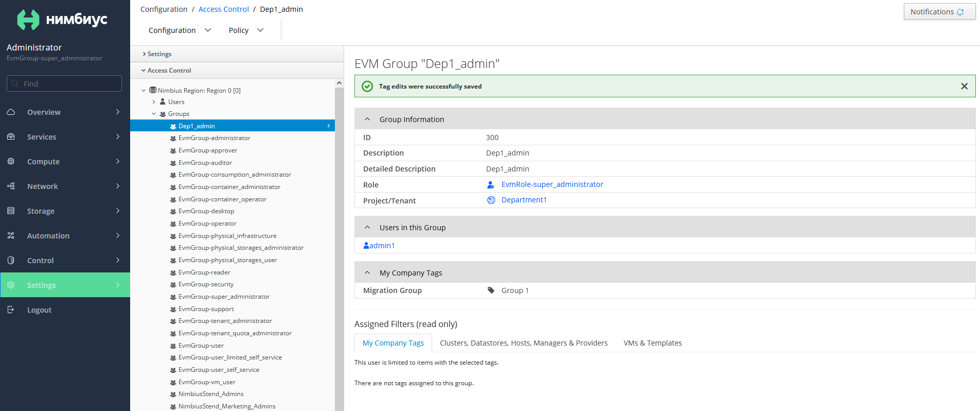Screen dimensions: 980x411
Task: Select EvmGroup-user_limited_self_service in the tree
Action: 230,357
